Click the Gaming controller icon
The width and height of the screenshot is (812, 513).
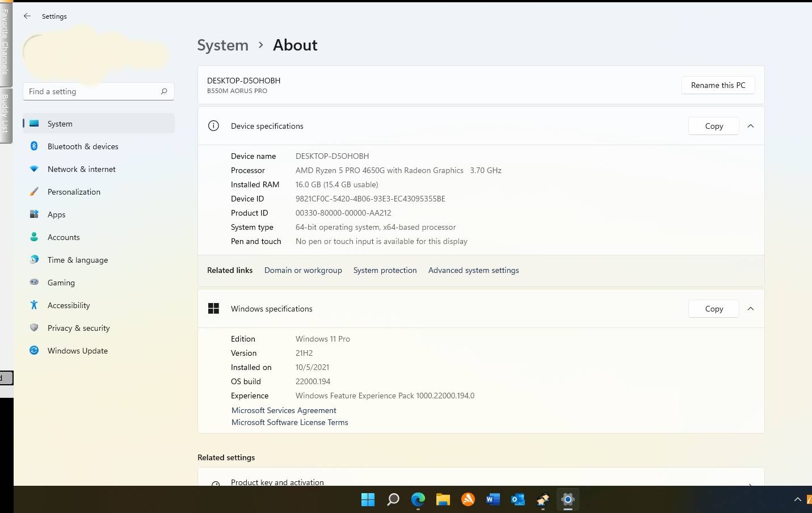coord(34,282)
